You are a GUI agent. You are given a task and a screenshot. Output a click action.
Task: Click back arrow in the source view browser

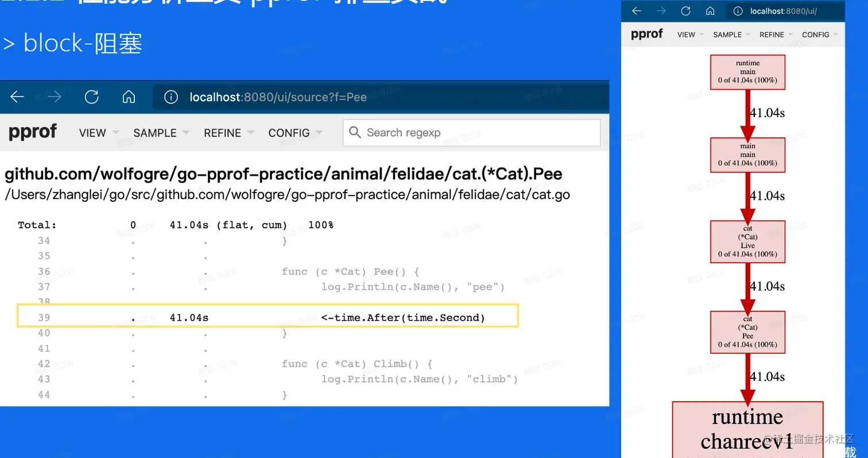pyautogui.click(x=17, y=97)
